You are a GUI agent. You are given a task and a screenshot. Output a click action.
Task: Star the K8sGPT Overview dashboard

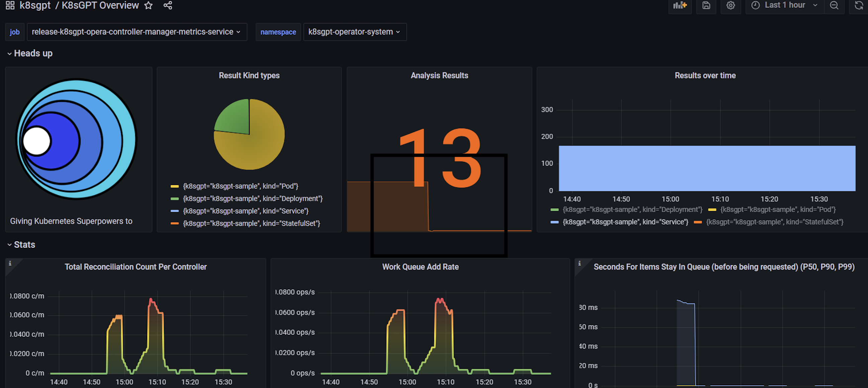pyautogui.click(x=149, y=5)
